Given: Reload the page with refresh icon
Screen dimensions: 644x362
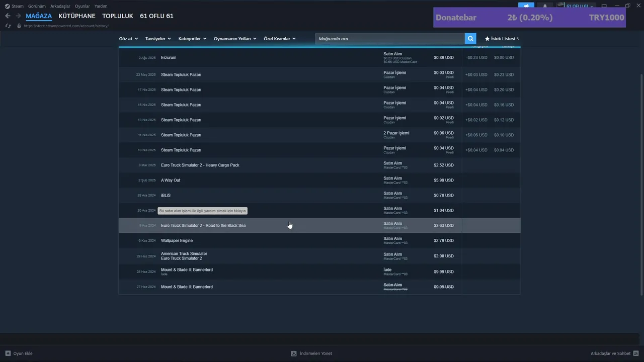Looking at the screenshot, I should (x=8, y=26).
